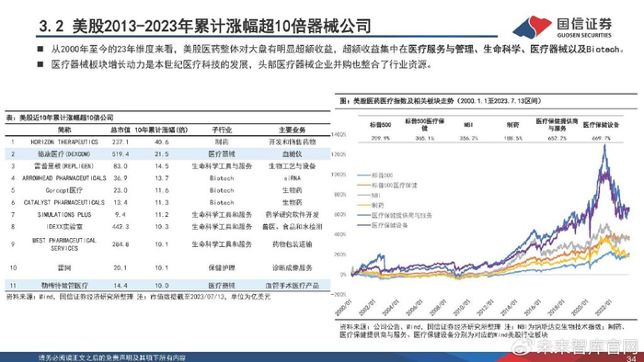Click the '209.9%' value under 标普500

pyautogui.click(x=380, y=138)
